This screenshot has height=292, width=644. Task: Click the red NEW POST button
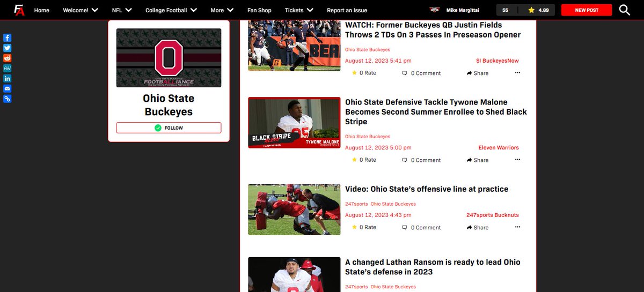point(587,10)
